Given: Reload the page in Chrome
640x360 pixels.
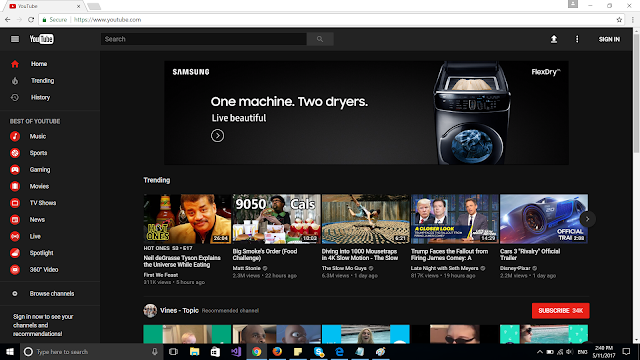Looking at the screenshot, I should (x=31, y=20).
